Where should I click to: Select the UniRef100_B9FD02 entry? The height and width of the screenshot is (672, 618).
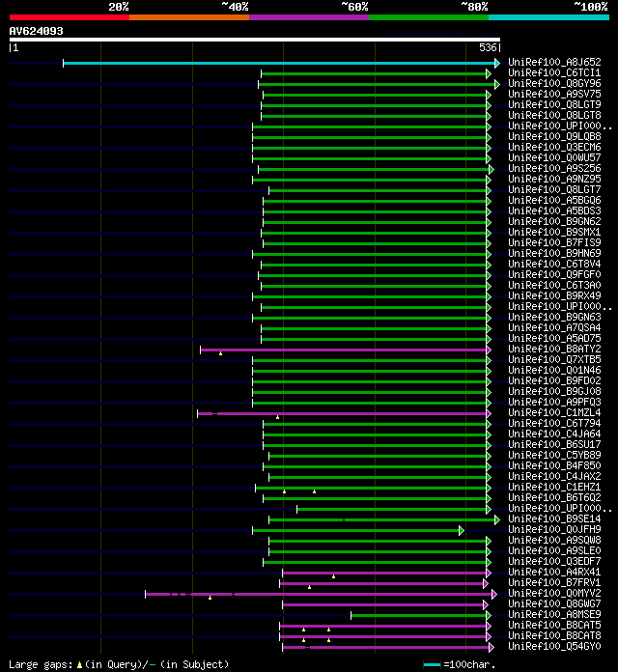point(554,381)
